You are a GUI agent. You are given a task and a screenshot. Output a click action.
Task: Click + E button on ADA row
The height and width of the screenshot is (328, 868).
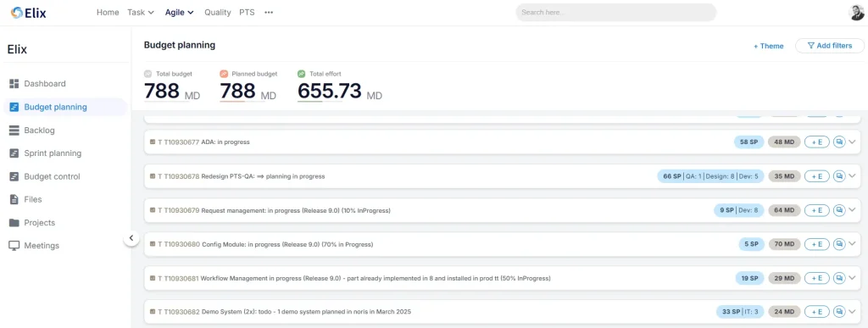click(816, 142)
